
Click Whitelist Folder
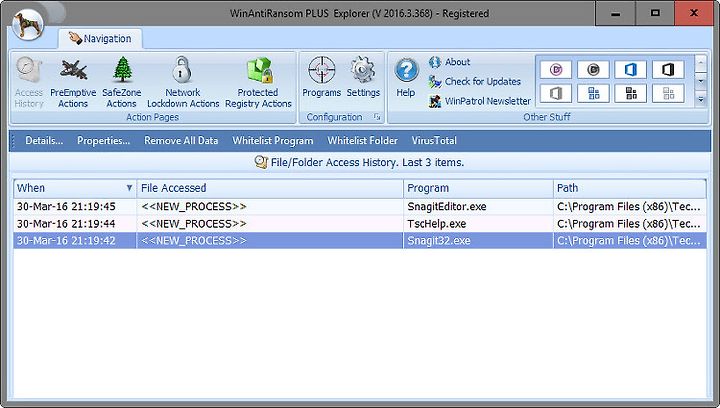[x=362, y=141]
